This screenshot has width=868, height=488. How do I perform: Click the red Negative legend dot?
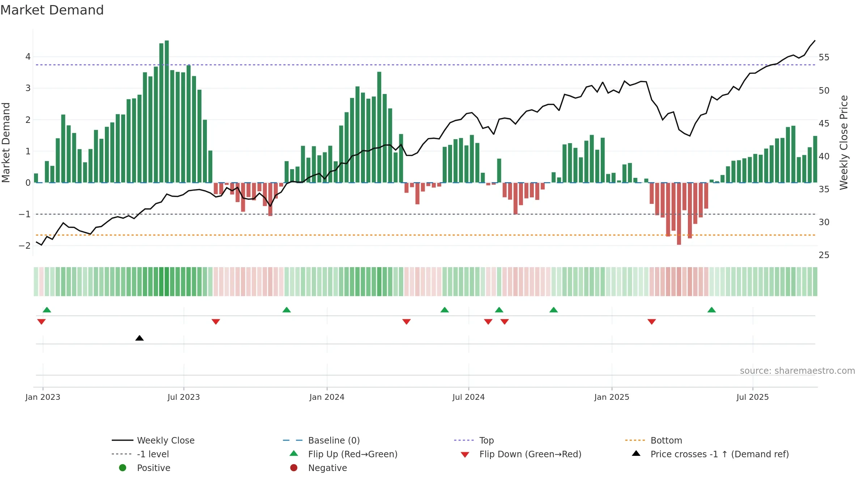pos(294,468)
